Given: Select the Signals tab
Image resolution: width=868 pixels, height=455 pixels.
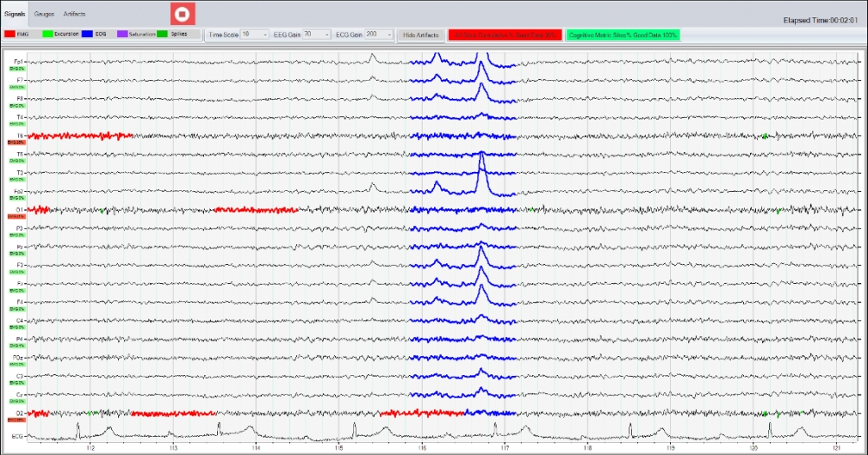Looking at the screenshot, I should [14, 15].
